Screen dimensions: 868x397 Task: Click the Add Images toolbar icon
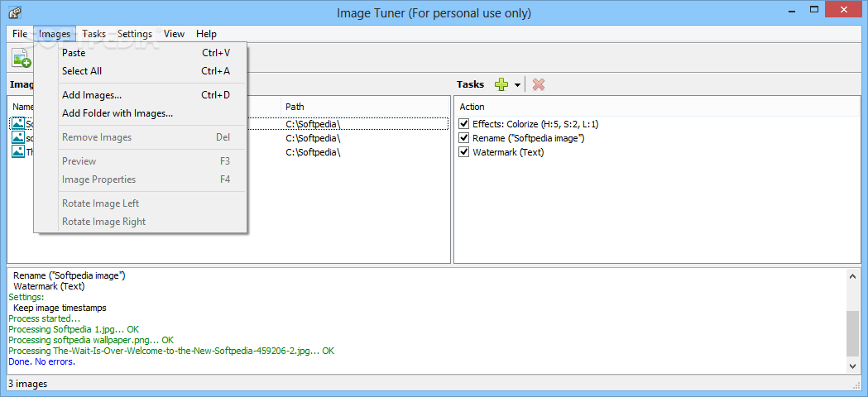pos(22,58)
